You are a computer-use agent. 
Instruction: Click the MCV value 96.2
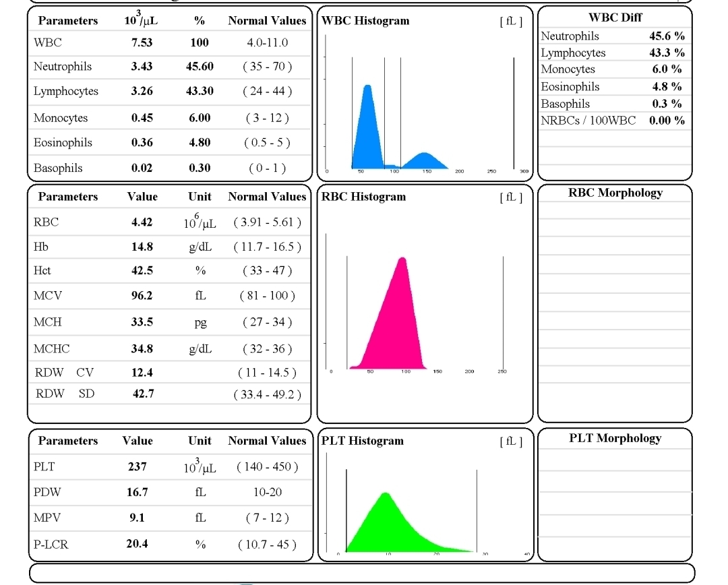(x=142, y=295)
